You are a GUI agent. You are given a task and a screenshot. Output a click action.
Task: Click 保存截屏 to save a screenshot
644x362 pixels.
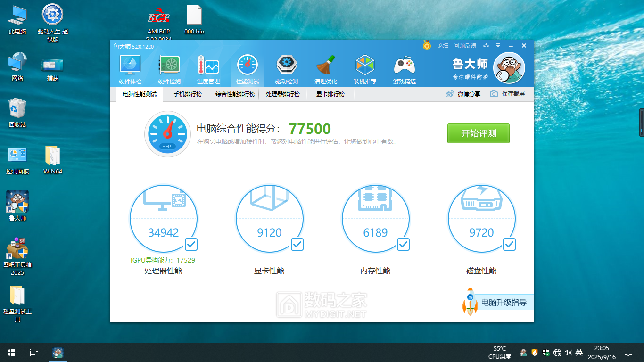[507, 94]
